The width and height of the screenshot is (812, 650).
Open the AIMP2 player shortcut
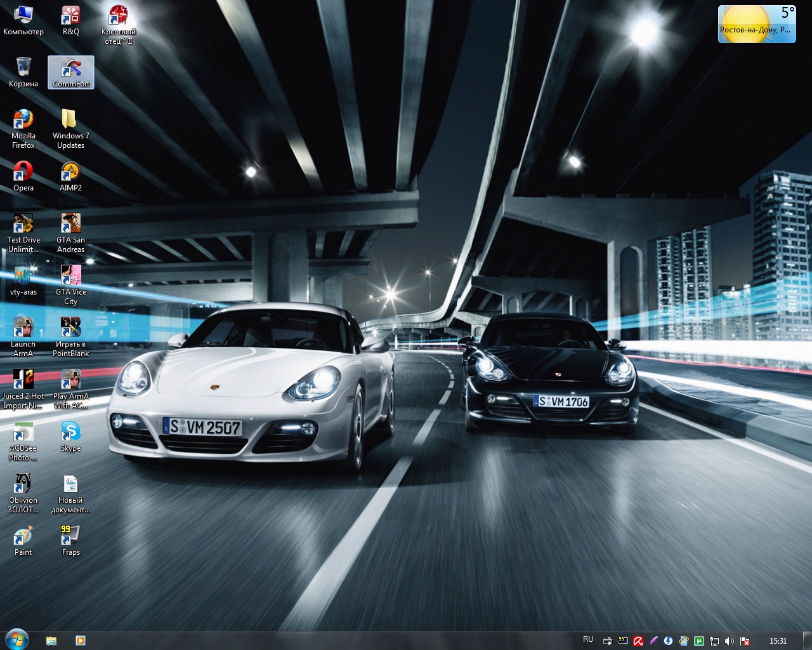70,176
